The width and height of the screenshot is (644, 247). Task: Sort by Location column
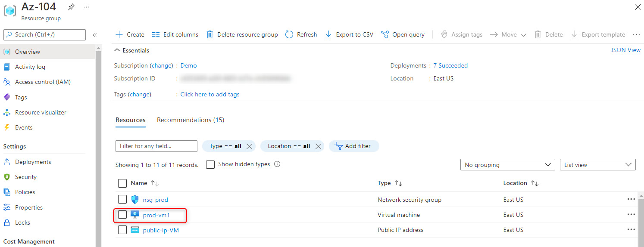[521, 183]
